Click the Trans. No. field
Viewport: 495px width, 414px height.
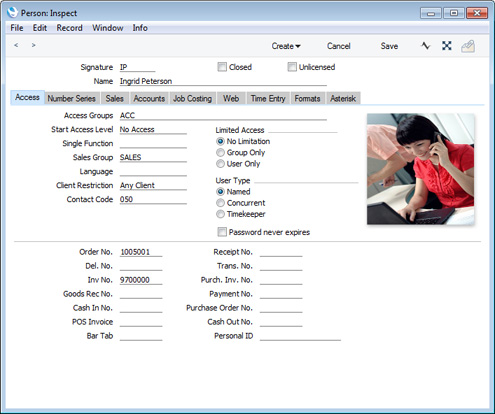pos(281,266)
